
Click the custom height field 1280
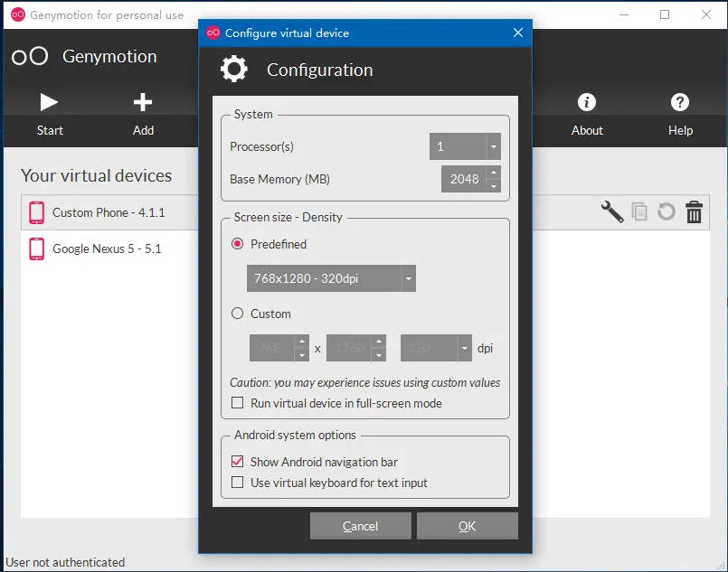click(349, 348)
